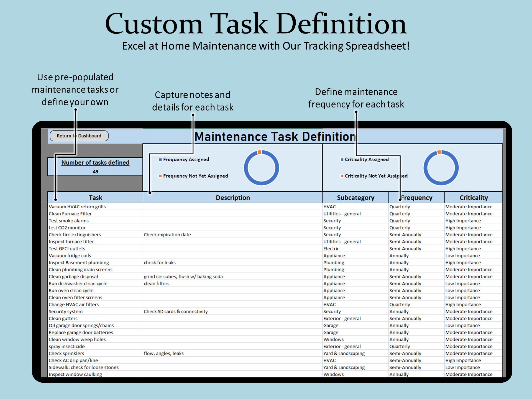Screen dimensions: 532x399
Task: Select the Frequency Not Yet Assigned legend icon
Action: [160, 176]
